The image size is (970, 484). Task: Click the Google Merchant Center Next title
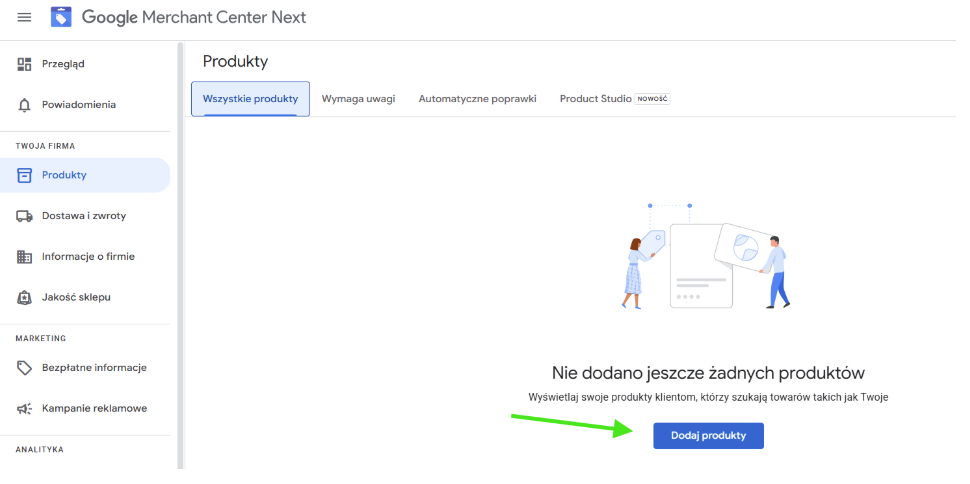tap(194, 17)
